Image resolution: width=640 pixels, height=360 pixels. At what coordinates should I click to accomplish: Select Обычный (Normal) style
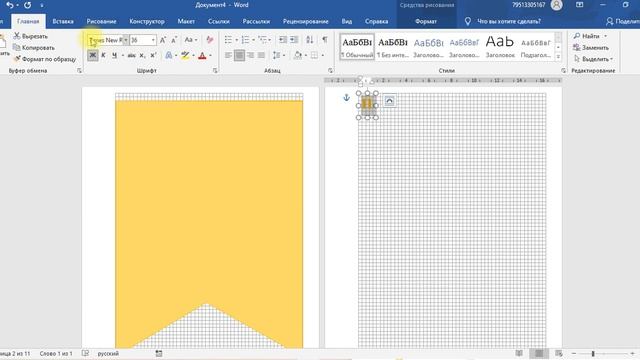(x=357, y=47)
